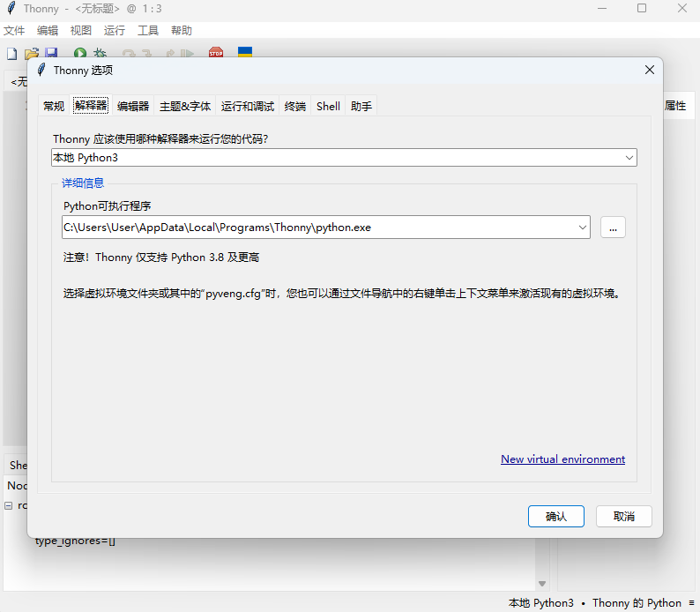Click the Resume icon in toolbar
Screen dimensions: 700x612
(x=187, y=54)
